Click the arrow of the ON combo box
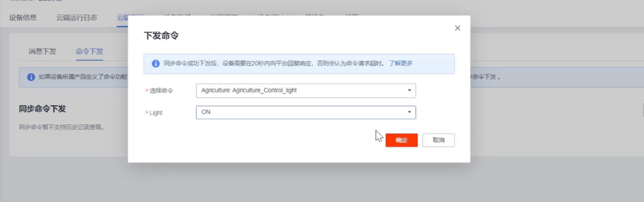This screenshot has height=202, width=644. coord(409,112)
